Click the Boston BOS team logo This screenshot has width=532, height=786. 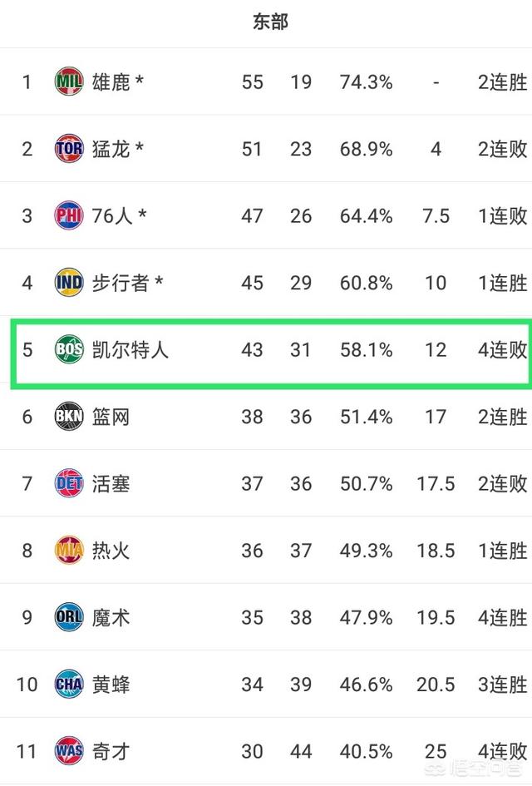[x=69, y=349]
